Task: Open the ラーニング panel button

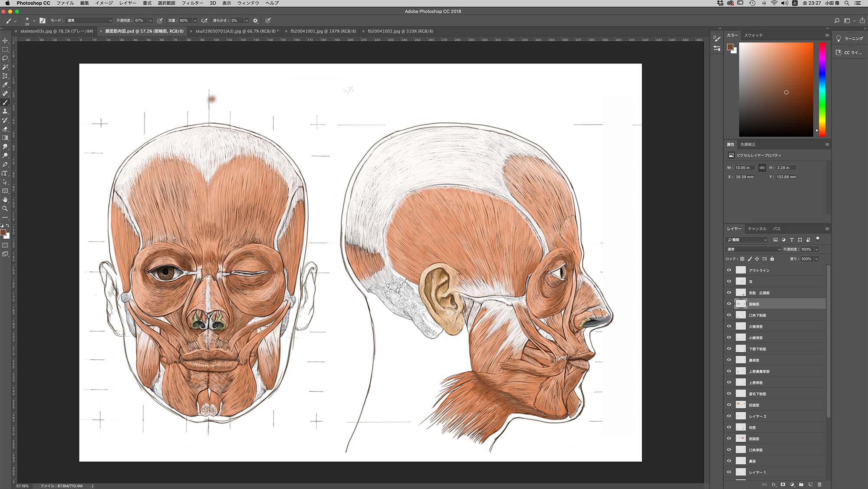Action: (849, 39)
